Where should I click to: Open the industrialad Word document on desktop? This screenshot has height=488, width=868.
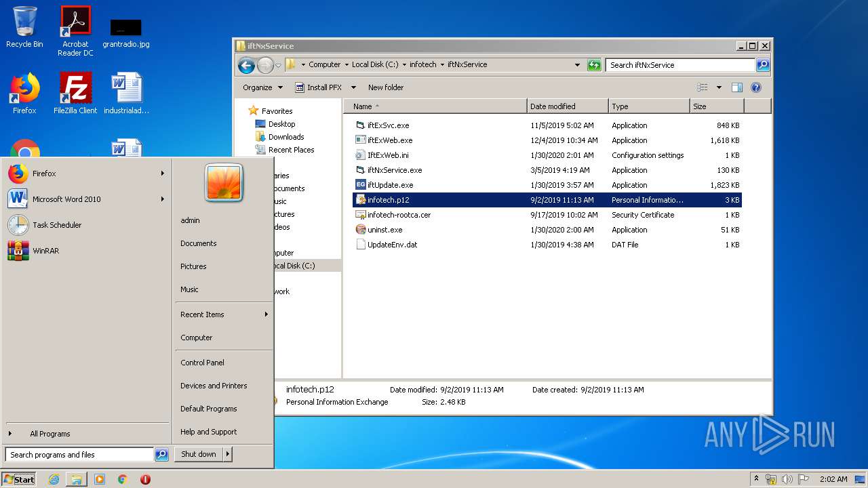126,94
